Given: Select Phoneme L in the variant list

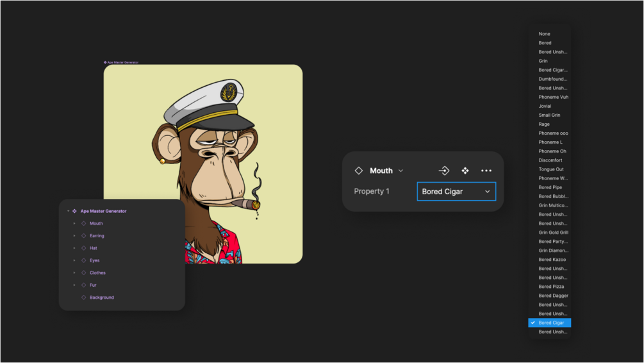Looking at the screenshot, I should (x=550, y=142).
